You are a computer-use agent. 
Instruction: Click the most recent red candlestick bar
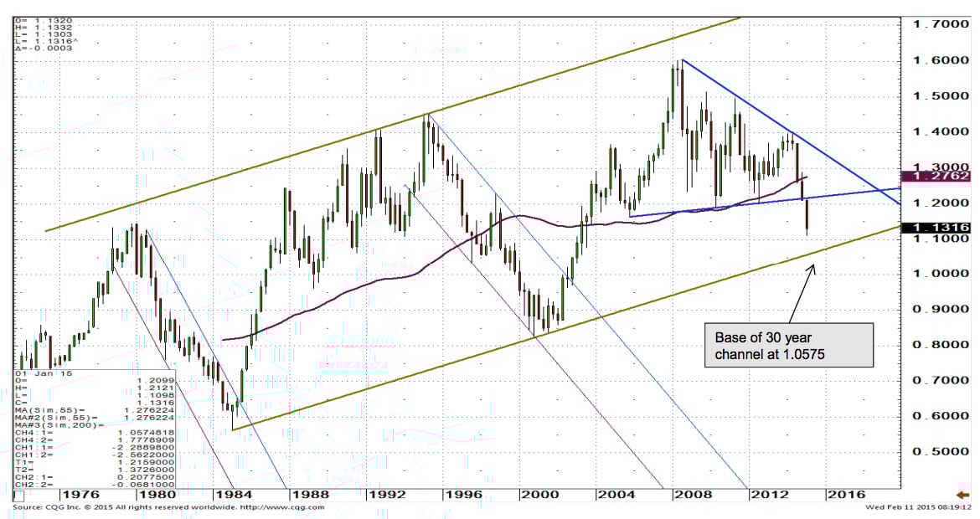807,216
